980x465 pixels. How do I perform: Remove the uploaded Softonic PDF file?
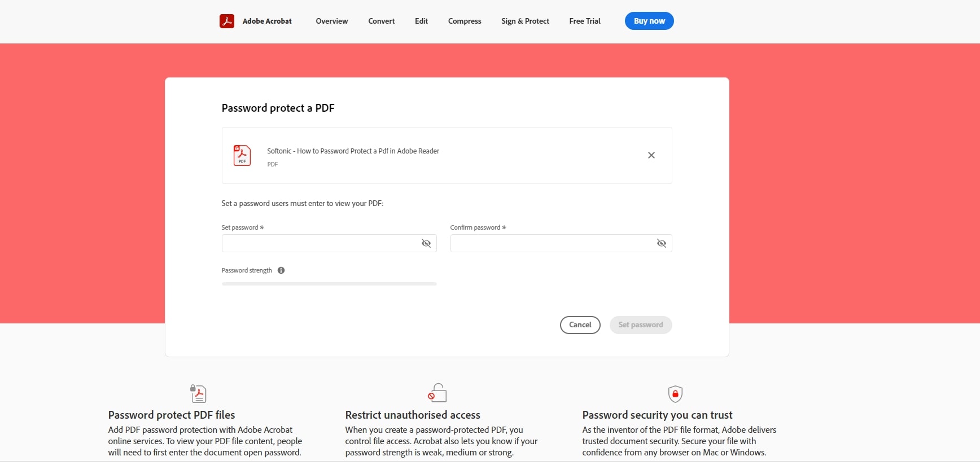(651, 155)
